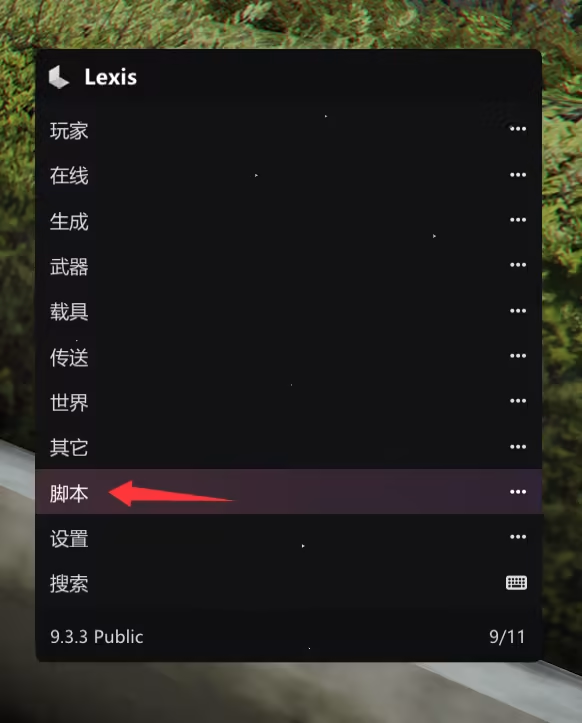Activate the 搜索 search row

pos(289,583)
